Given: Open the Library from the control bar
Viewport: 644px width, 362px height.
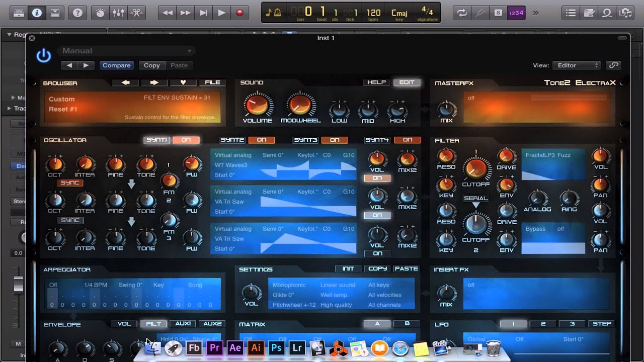Looking at the screenshot, I should pyautogui.click(x=19, y=13).
